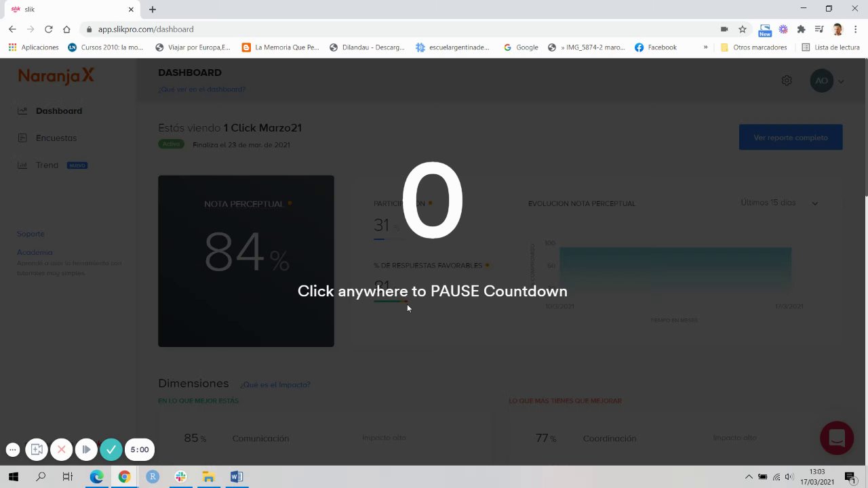Open Otros marcadores folder
868x488 pixels.
[x=753, y=47]
